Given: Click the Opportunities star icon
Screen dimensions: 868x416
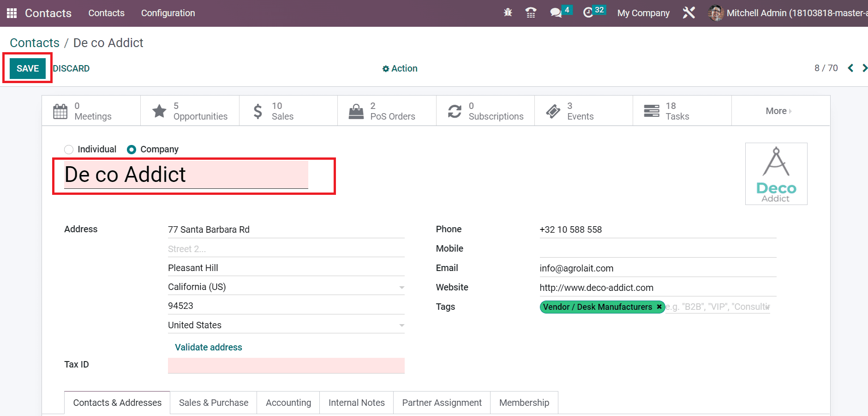Looking at the screenshot, I should [159, 111].
